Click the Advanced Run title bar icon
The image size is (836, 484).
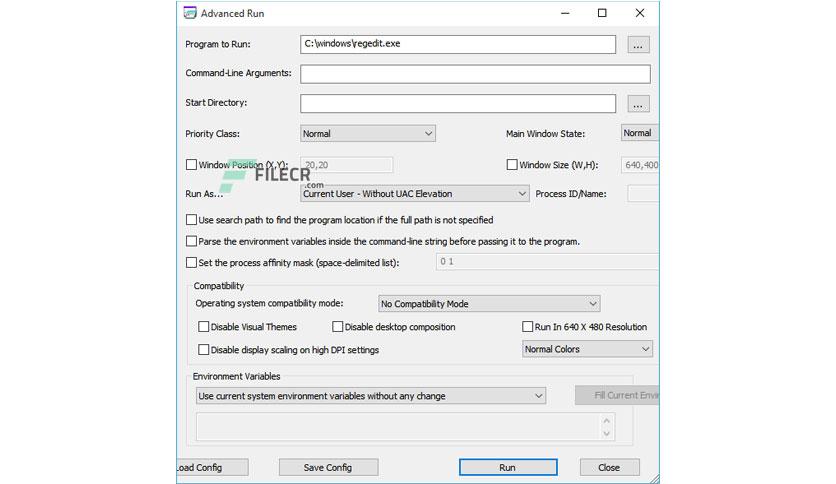[x=190, y=13]
